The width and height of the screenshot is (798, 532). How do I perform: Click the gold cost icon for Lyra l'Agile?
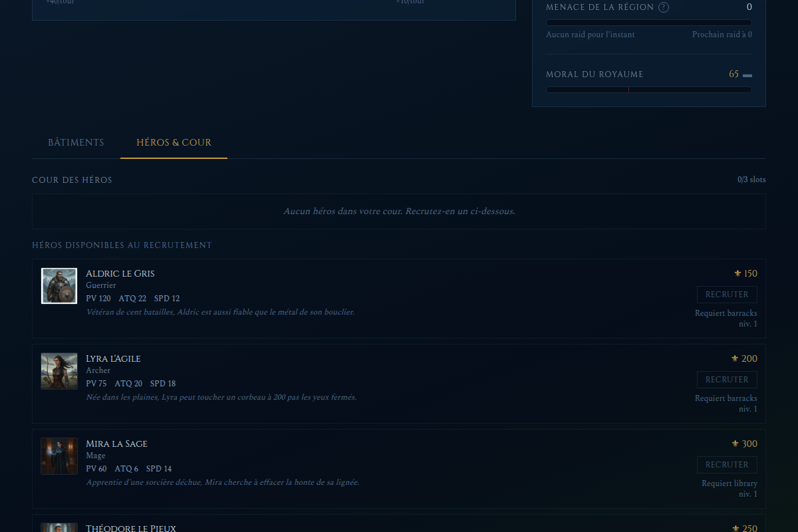point(735,358)
